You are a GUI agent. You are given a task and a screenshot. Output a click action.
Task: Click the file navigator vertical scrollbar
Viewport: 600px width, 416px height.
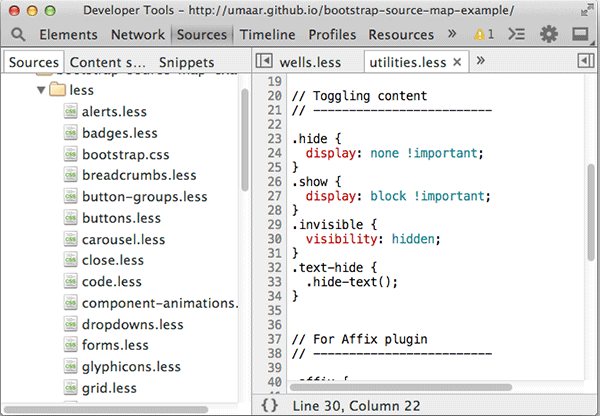245,140
